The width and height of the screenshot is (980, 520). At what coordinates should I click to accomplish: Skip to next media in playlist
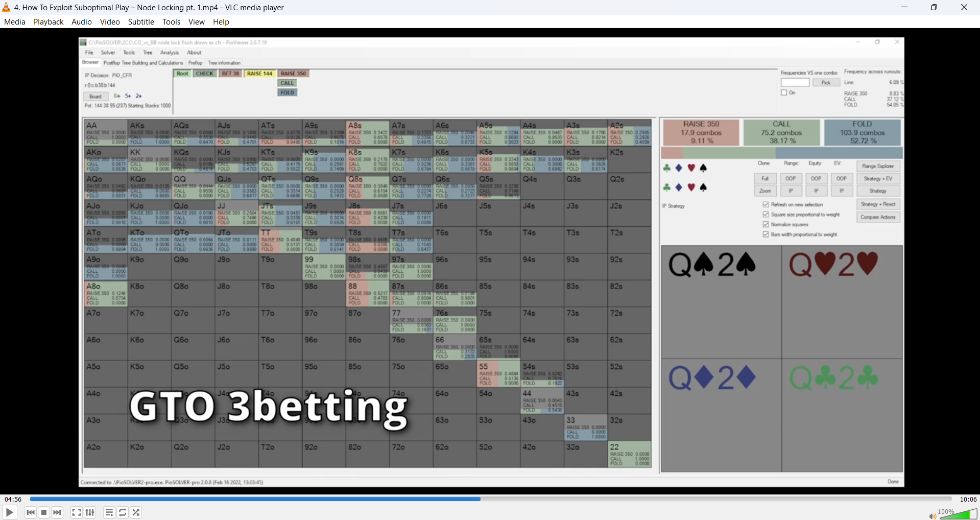tap(57, 512)
